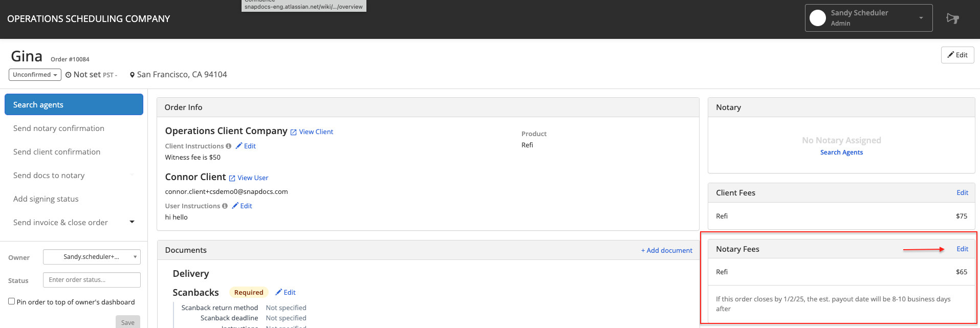The width and height of the screenshot is (980, 328).
Task: Click the clock icon next to Not set
Action: click(68, 75)
